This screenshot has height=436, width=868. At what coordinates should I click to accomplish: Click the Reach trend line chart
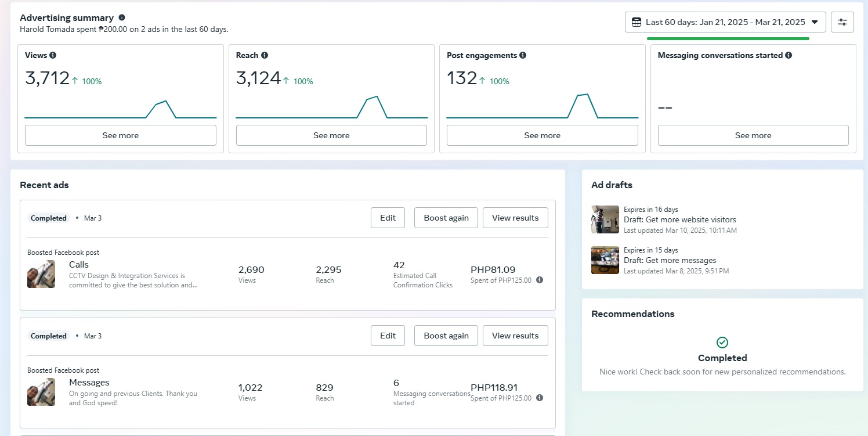331,107
